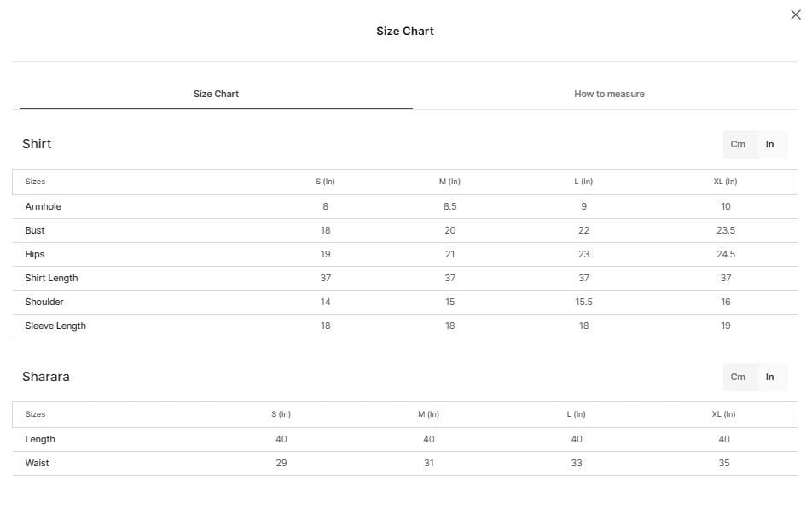This screenshot has height=514, width=812.
Task: Click the Sharara section heading
Action: [45, 376]
